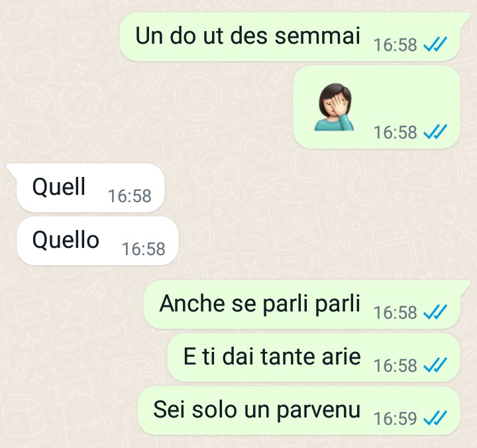Tap the facepalm emoji in the message
Viewport: 477px width, 448px height.
(334, 107)
